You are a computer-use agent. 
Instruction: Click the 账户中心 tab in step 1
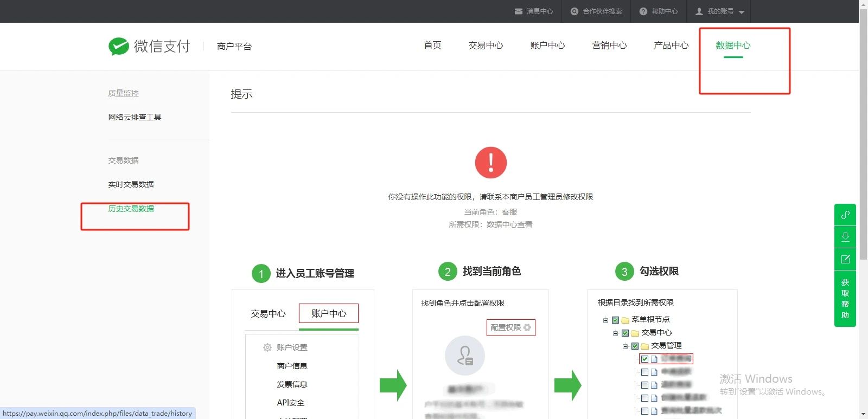click(329, 313)
